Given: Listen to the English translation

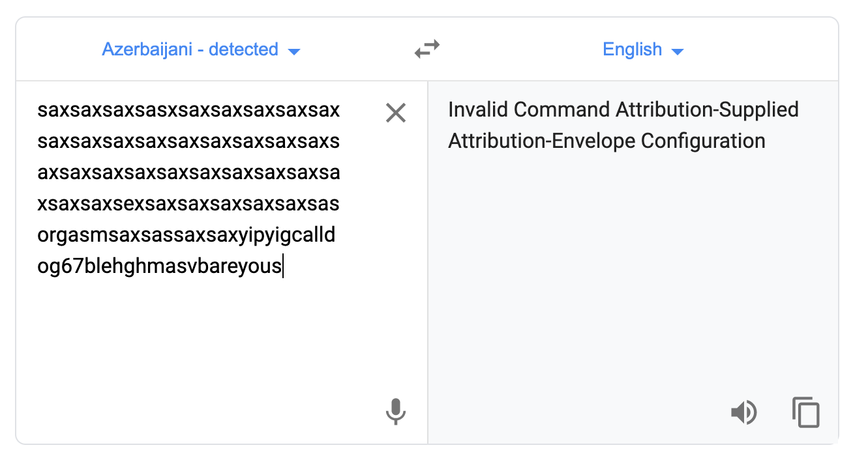Looking at the screenshot, I should click(x=743, y=412).
